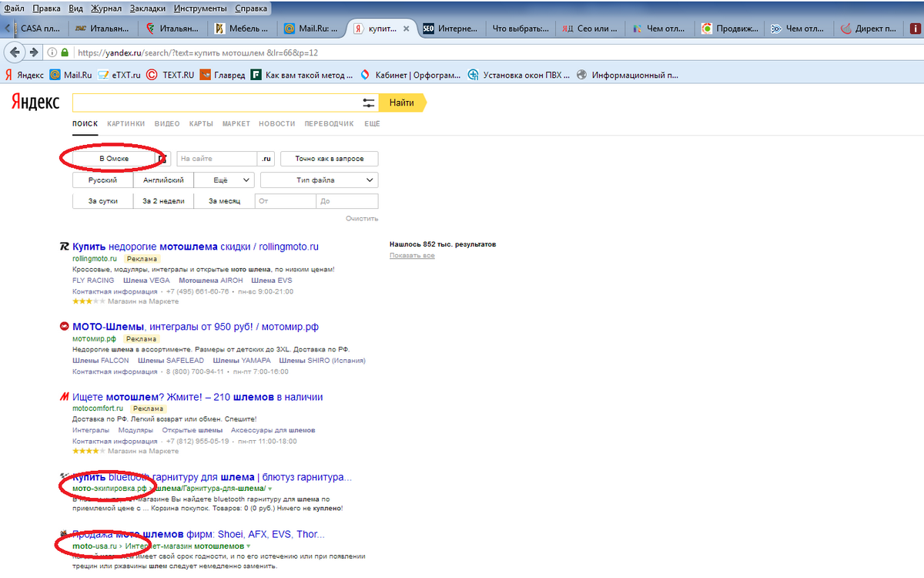The height and width of the screenshot is (578, 924).
Task: Open the 'Информационный п...' bookmark
Action: (x=627, y=75)
